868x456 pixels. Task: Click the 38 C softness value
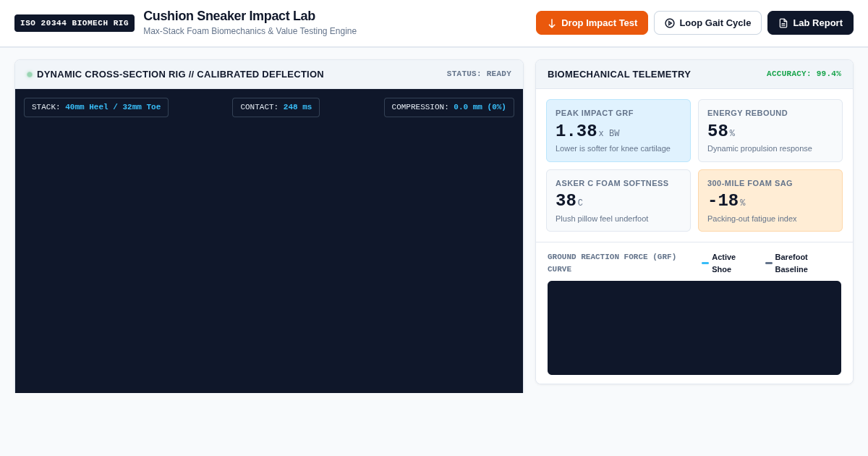coord(569,200)
